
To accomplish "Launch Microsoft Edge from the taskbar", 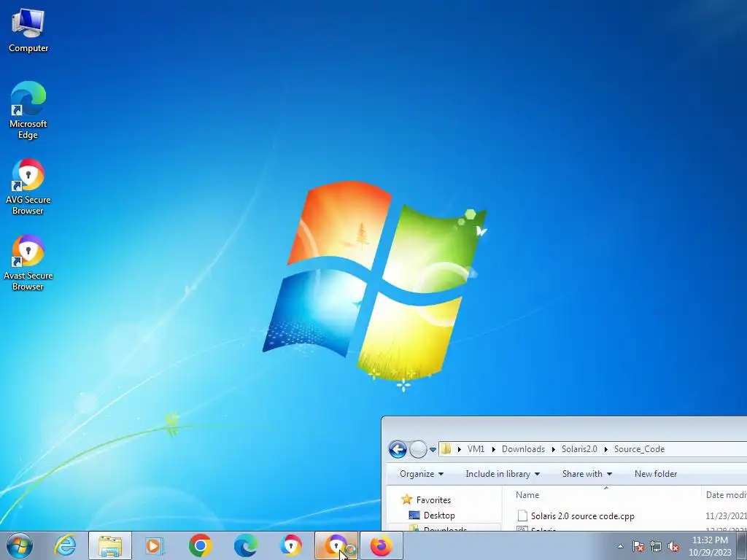I will click(245, 545).
